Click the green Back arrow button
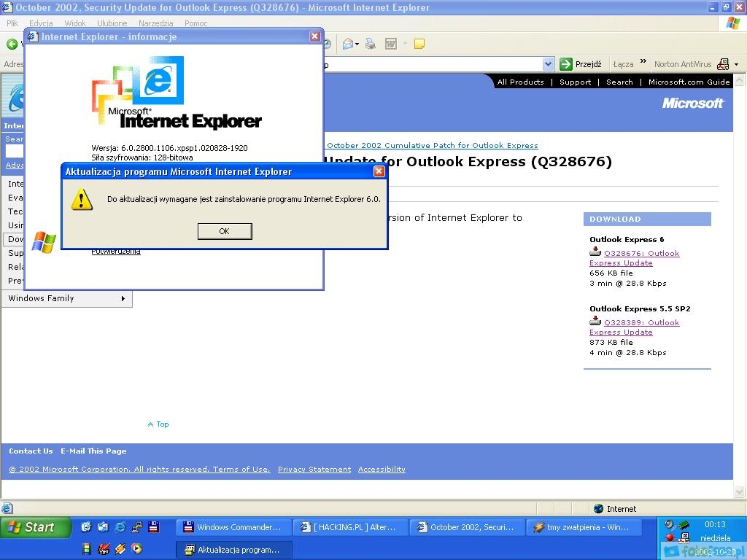747x560 pixels. click(12, 44)
